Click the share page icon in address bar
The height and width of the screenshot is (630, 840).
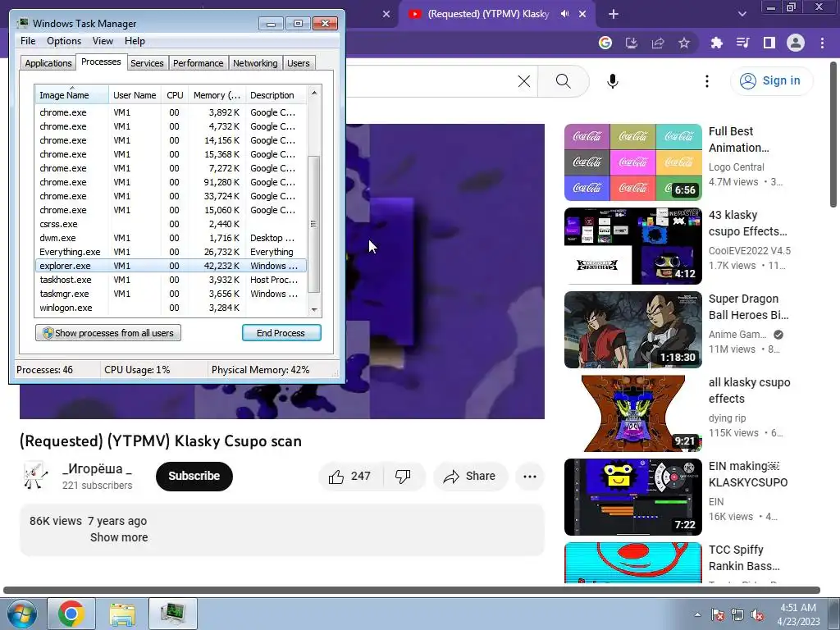click(x=658, y=43)
